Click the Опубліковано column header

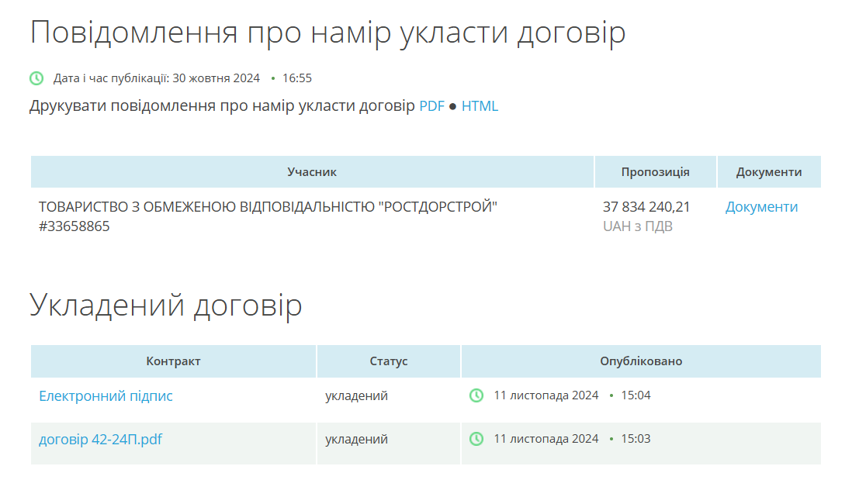coord(641,361)
